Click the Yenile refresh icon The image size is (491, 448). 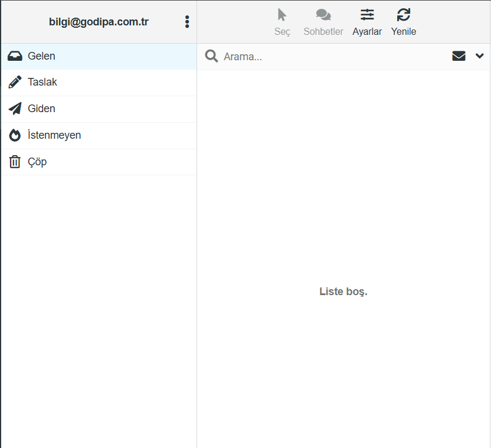pos(404,15)
